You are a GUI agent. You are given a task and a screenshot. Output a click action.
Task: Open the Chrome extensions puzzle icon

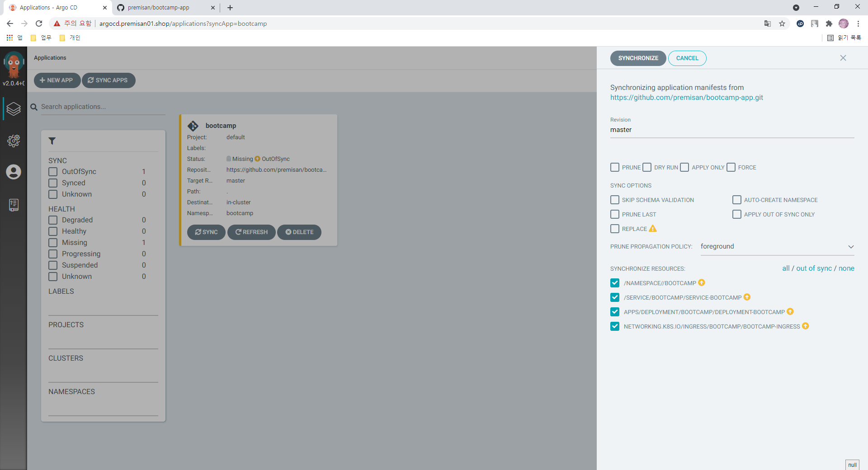point(829,23)
